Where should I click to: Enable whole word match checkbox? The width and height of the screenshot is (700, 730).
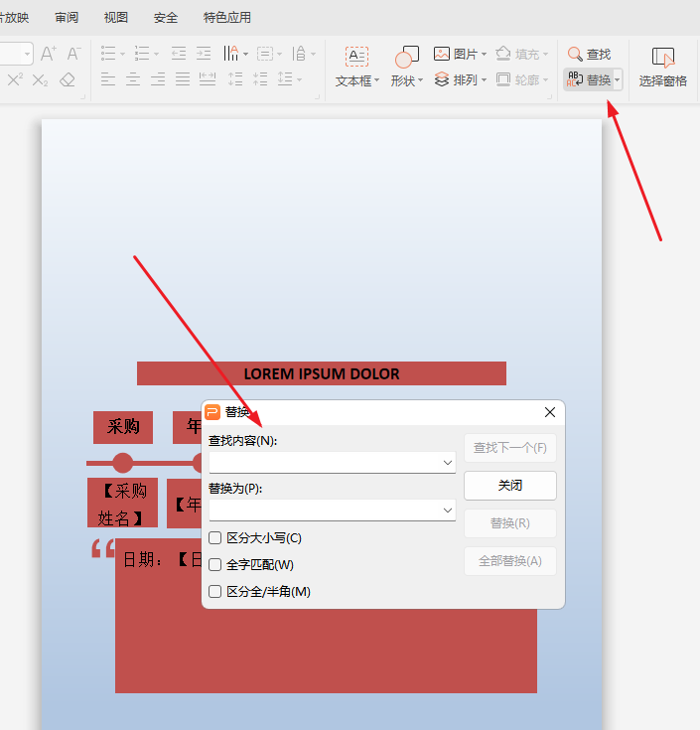point(215,565)
